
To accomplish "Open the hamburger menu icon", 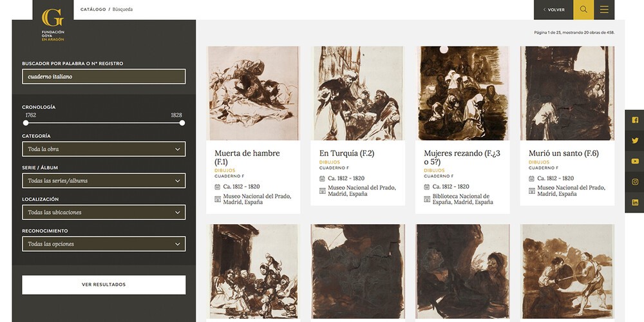I will click(x=604, y=10).
